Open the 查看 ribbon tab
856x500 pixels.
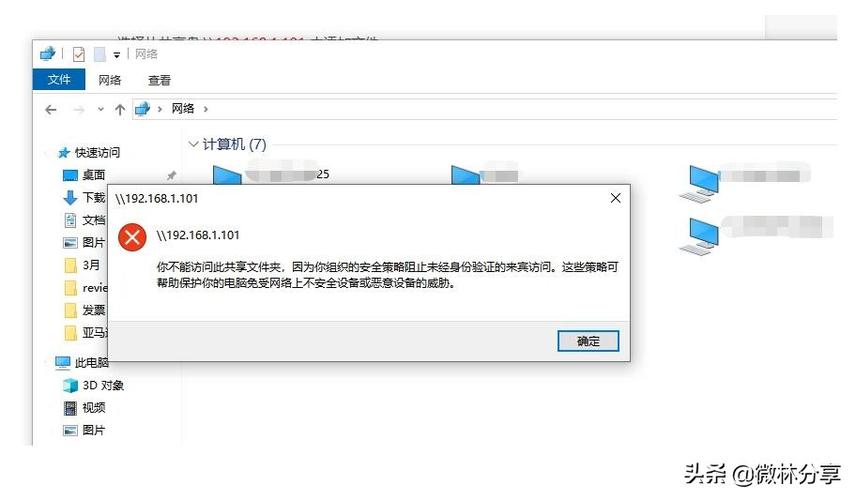(x=159, y=80)
